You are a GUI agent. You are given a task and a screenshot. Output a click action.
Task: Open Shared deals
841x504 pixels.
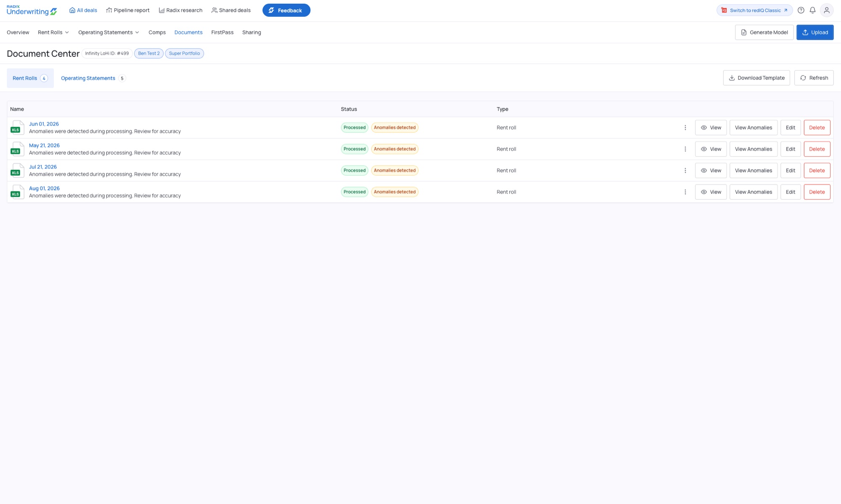(x=231, y=11)
